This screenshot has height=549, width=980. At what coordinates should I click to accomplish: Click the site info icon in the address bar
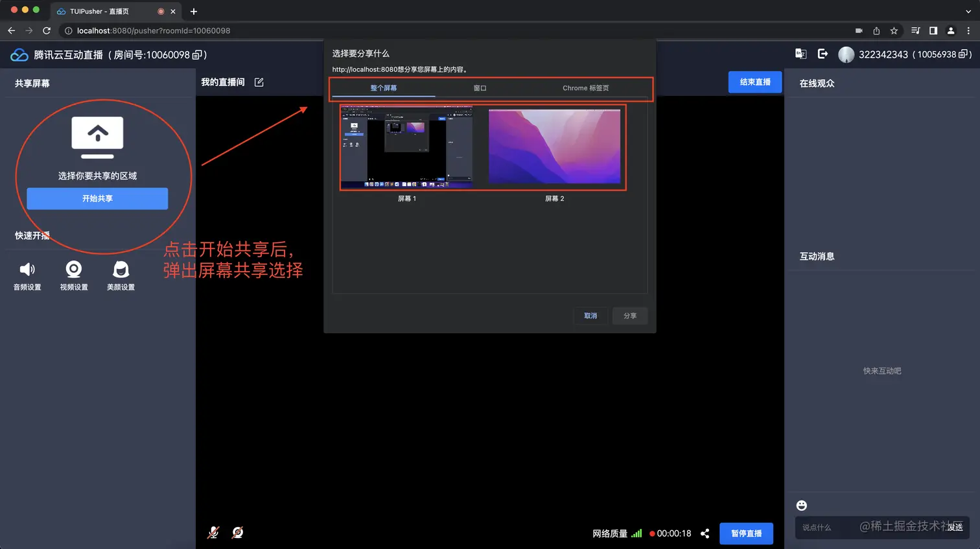coord(68,30)
